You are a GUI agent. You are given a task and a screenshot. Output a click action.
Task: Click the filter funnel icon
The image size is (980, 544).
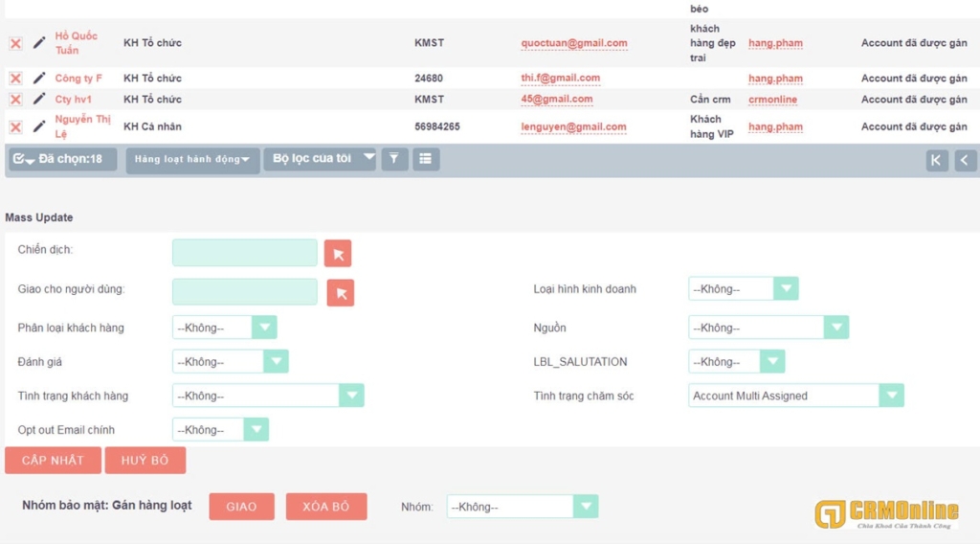[x=394, y=159]
